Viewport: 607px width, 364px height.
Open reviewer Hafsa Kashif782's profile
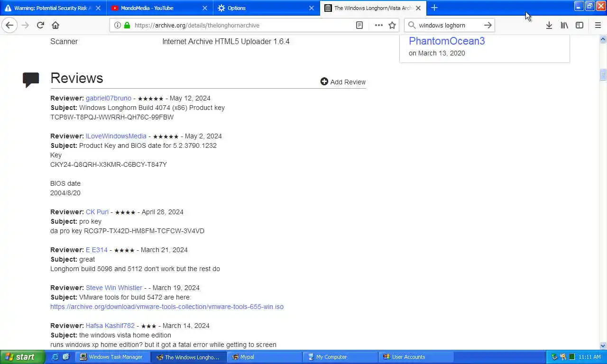110,326
